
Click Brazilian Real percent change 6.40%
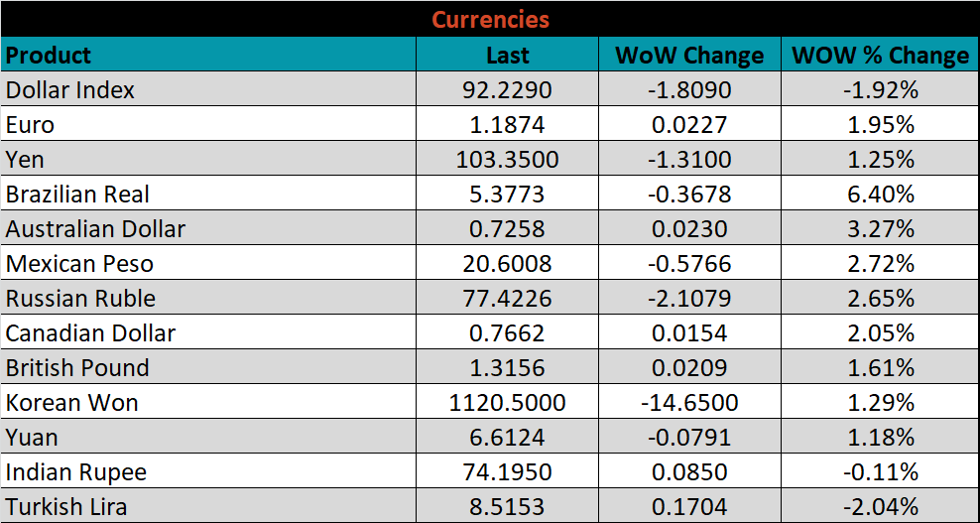point(880,195)
